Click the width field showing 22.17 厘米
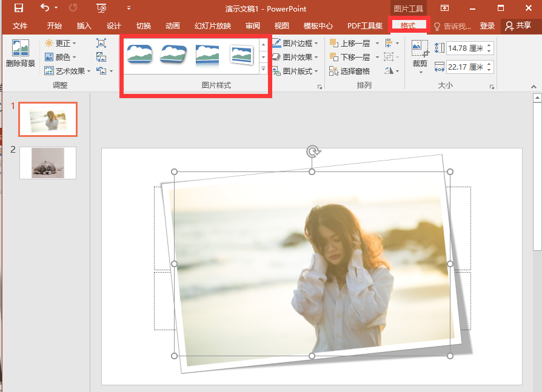Image resolution: width=542 pixels, height=392 pixels. click(465, 67)
